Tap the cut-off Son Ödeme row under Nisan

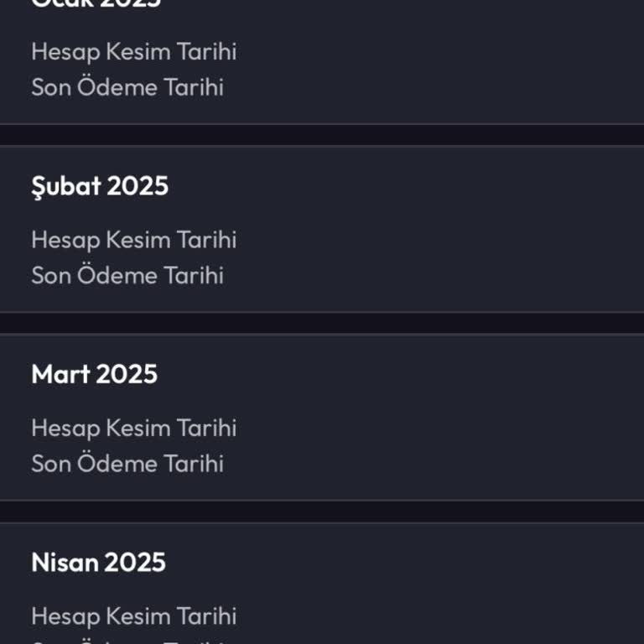pos(127,641)
